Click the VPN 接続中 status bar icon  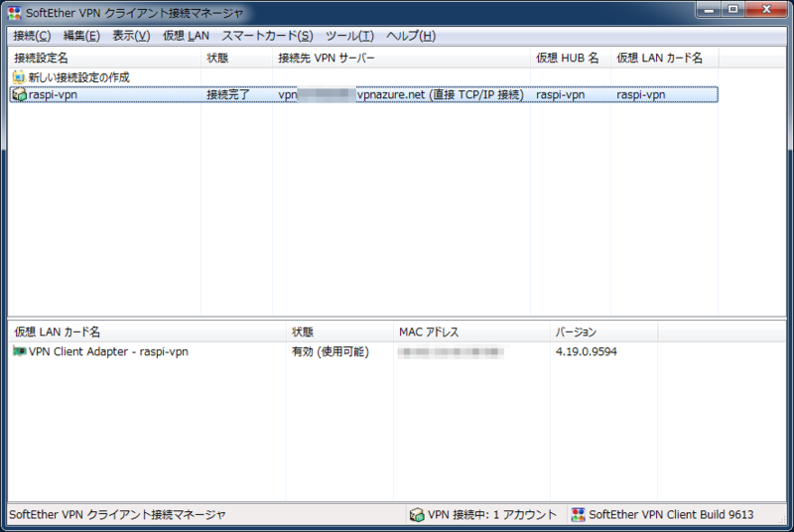(x=417, y=515)
